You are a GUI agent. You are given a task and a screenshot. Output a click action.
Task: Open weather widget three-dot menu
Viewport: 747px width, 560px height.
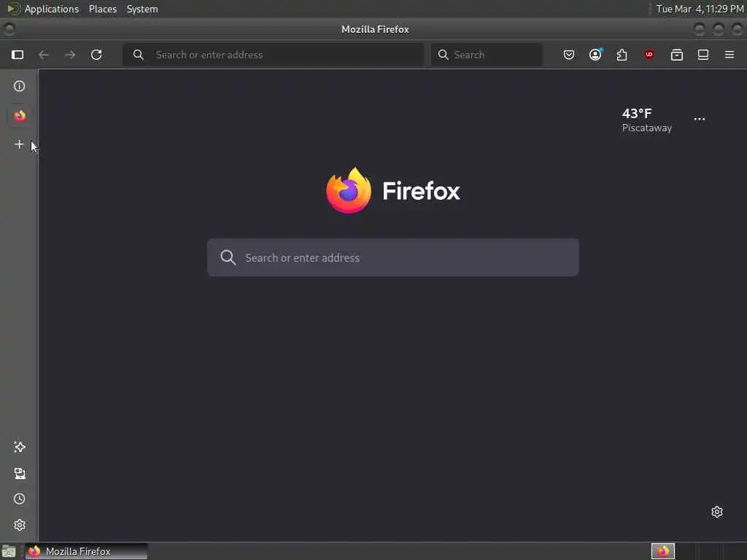point(700,119)
